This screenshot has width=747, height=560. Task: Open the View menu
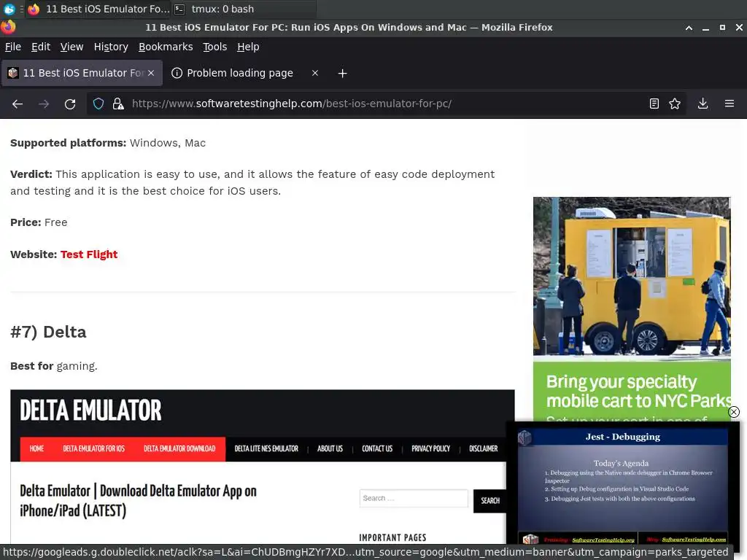[x=72, y=47]
